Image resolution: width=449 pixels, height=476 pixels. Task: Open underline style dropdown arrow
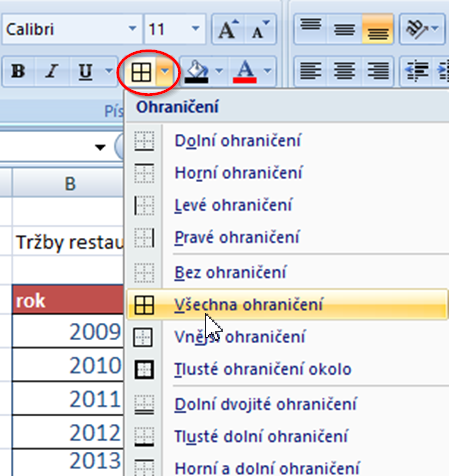pos(109,71)
